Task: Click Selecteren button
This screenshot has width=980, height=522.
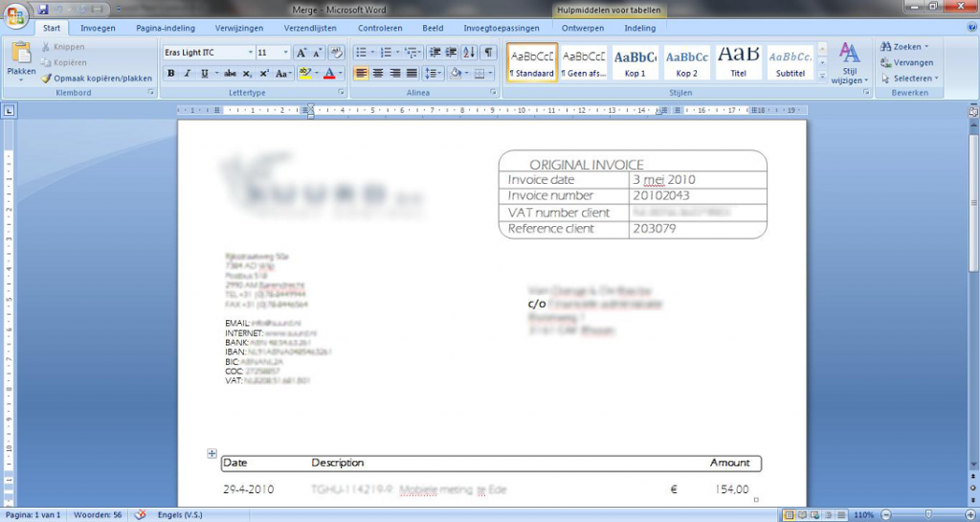Action: [909, 79]
